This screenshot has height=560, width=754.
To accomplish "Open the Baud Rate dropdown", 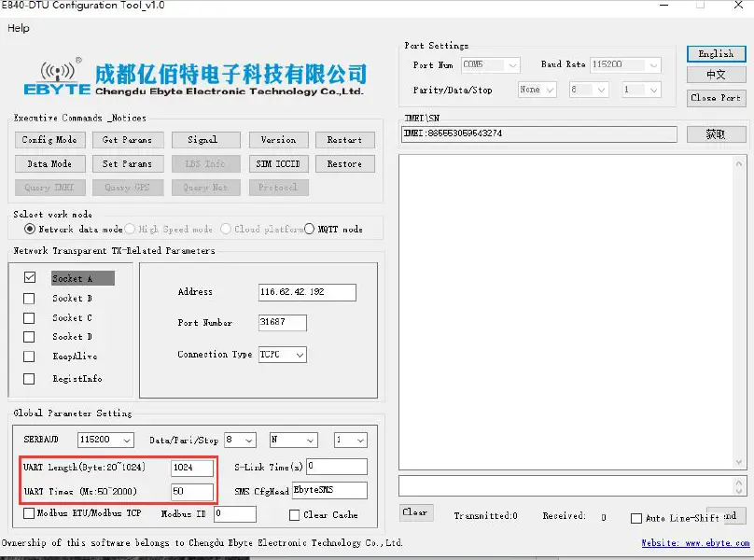I will coord(625,64).
